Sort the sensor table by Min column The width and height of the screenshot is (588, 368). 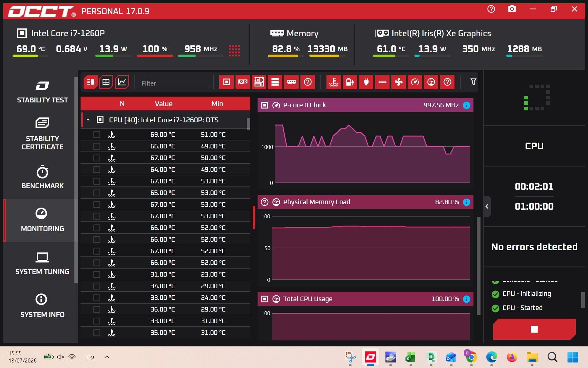pyautogui.click(x=217, y=104)
